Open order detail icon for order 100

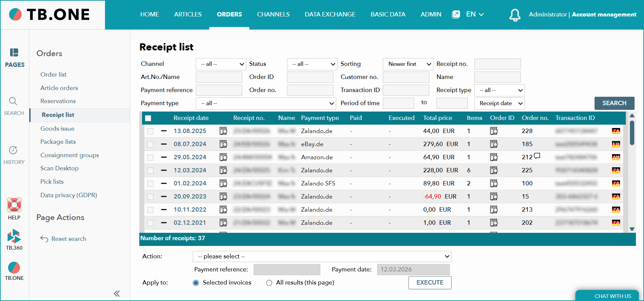tap(494, 183)
